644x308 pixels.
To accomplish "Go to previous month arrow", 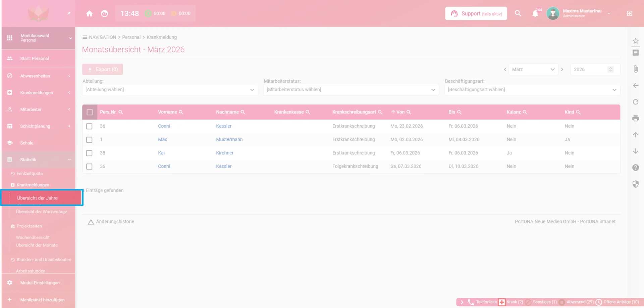I will pyautogui.click(x=505, y=70).
